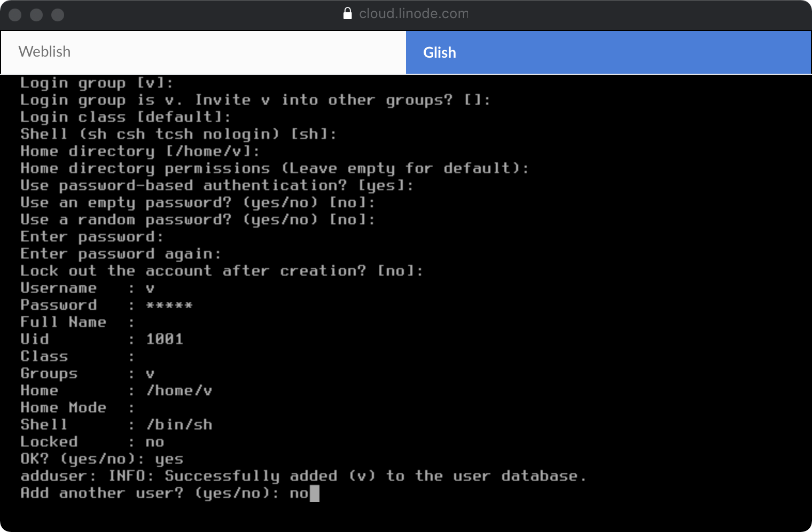Click the third window zoom dot

[x=58, y=15]
